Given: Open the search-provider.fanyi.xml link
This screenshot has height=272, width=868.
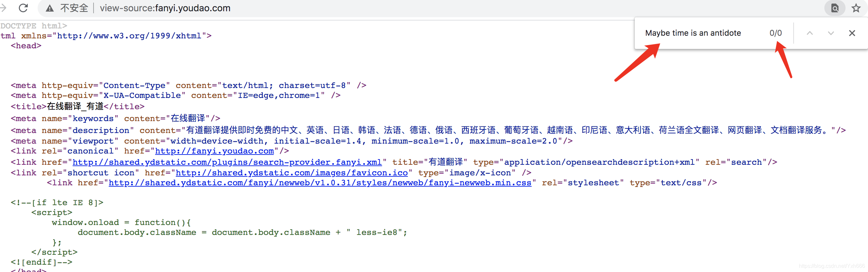Looking at the screenshot, I should tap(227, 162).
